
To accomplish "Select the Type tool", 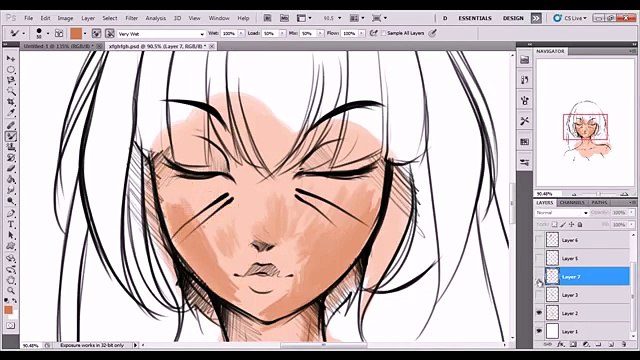I will (x=11, y=224).
